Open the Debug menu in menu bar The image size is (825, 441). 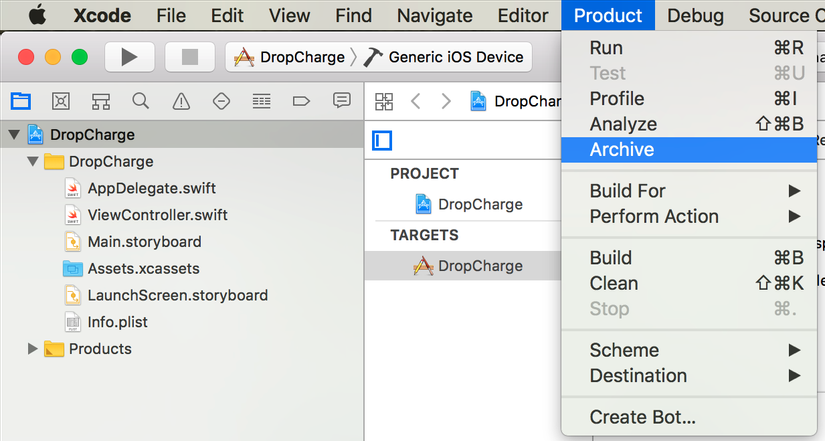695,15
